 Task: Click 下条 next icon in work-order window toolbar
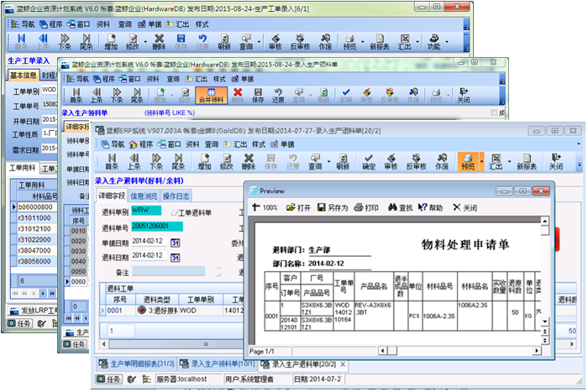(65, 42)
